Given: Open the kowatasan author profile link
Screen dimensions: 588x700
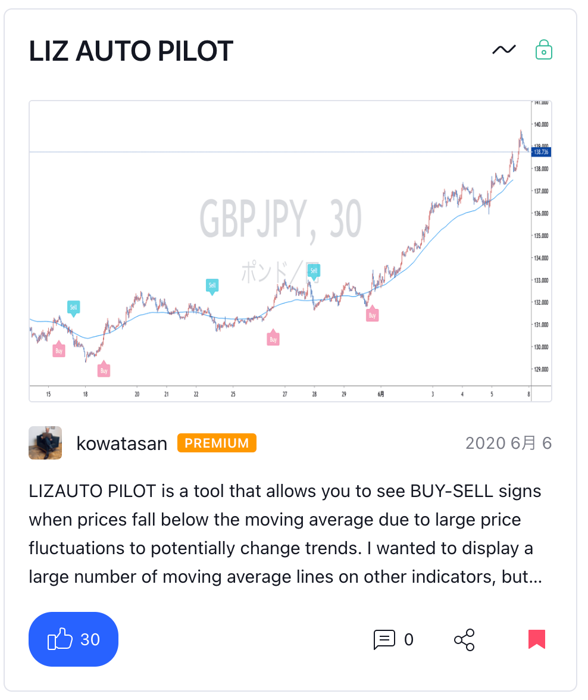Looking at the screenshot, I should click(122, 443).
